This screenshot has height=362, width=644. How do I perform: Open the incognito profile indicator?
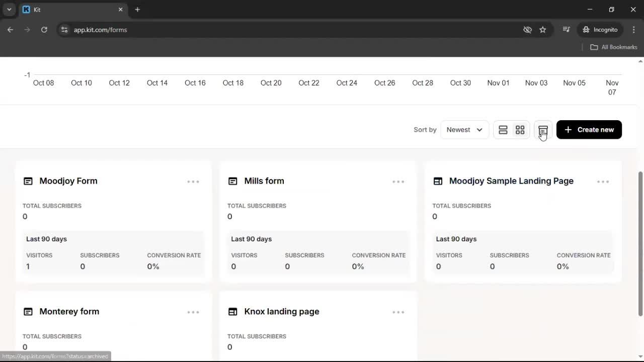click(x=600, y=30)
